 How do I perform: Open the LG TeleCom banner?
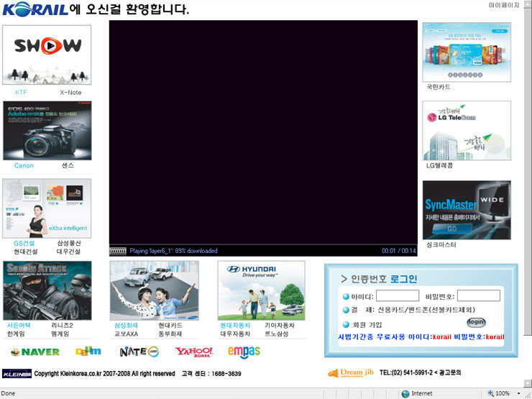(467, 131)
